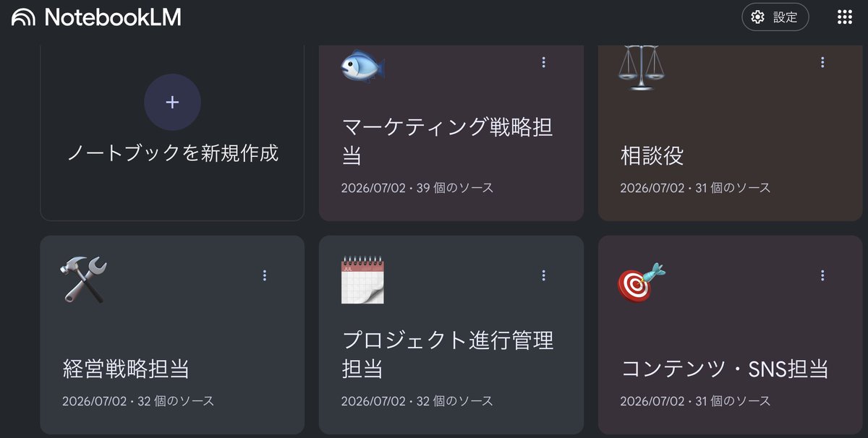Open the 経営戦略担当 notebook title
This screenshot has height=438, width=868.
tap(126, 369)
